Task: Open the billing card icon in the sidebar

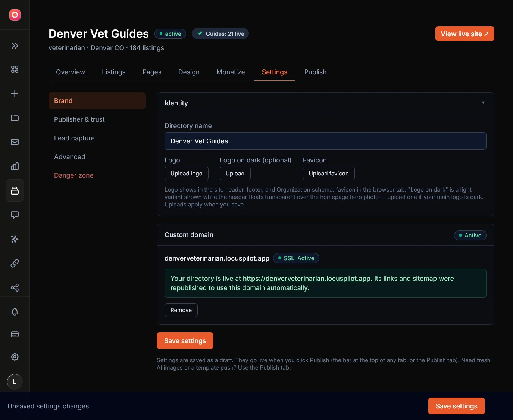Action: pos(15,335)
